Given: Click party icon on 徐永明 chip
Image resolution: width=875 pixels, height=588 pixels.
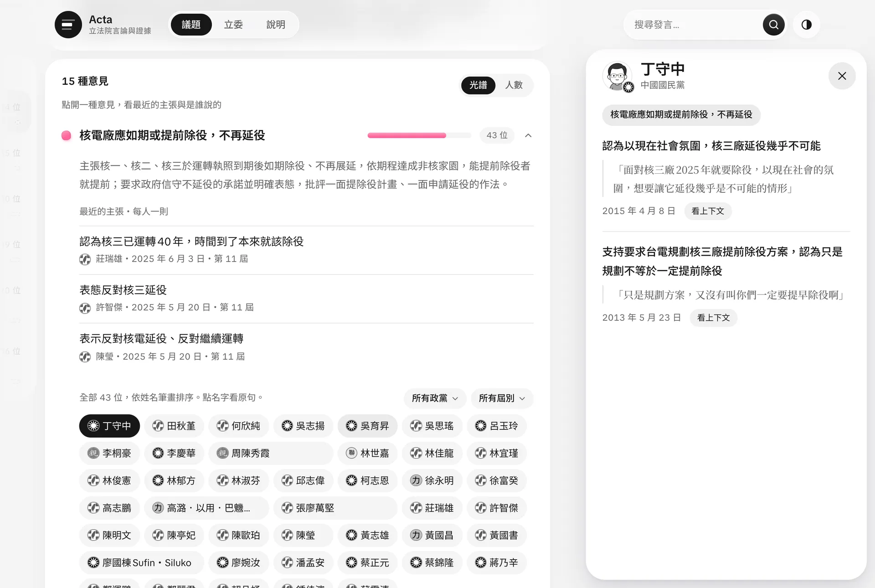Looking at the screenshot, I should click(416, 480).
